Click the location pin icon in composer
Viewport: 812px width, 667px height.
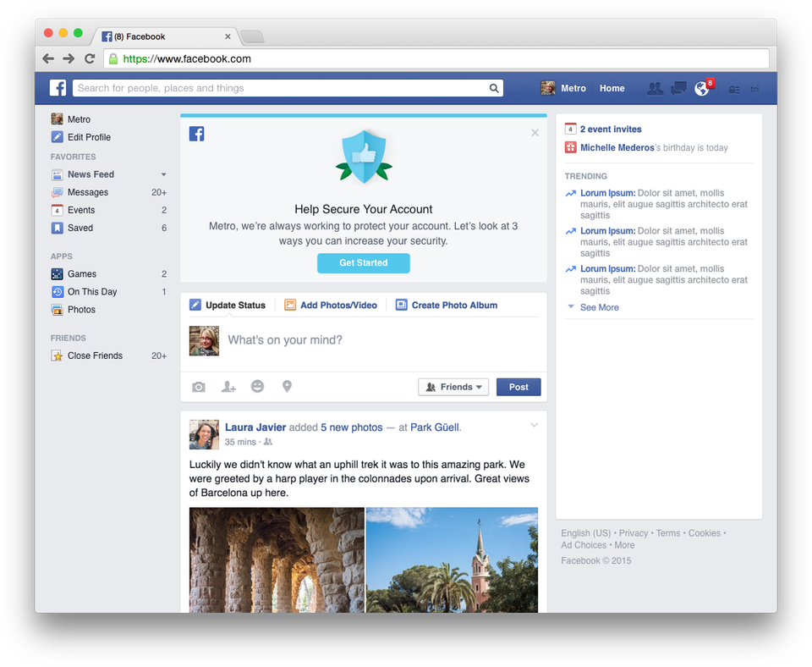pyautogui.click(x=287, y=387)
